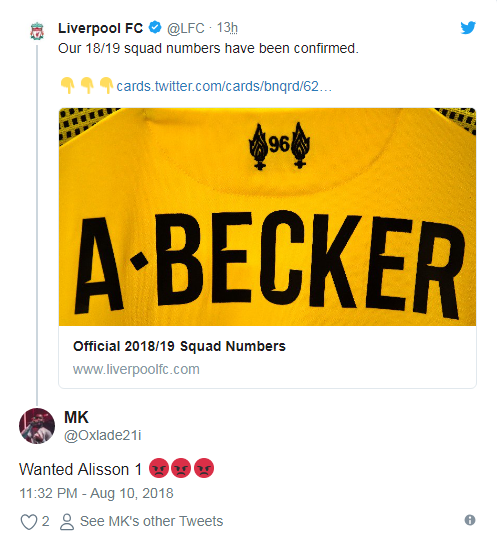Open the info icon at bottom right

click(x=470, y=520)
